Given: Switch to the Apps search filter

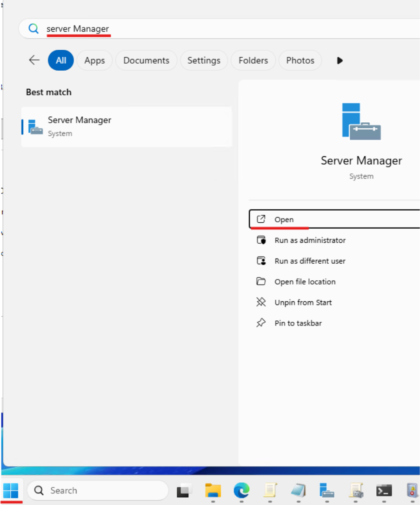Looking at the screenshot, I should pos(94,60).
